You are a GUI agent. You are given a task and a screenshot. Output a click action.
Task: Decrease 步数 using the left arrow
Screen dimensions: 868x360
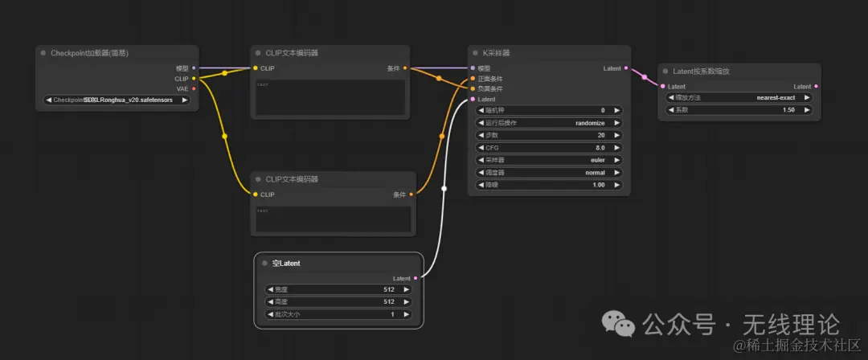481,135
